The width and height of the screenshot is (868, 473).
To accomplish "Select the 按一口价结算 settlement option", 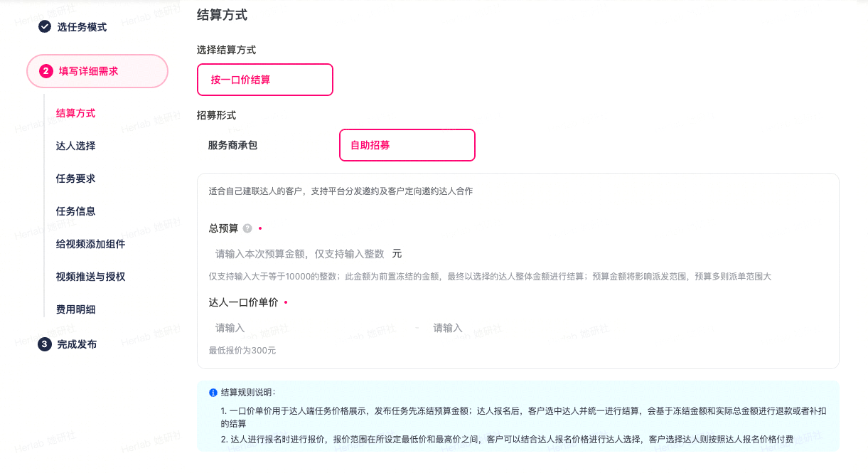I will point(264,80).
